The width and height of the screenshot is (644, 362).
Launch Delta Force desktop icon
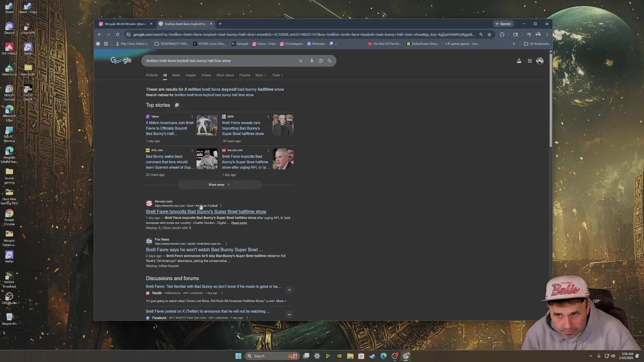pyautogui.click(x=9, y=70)
